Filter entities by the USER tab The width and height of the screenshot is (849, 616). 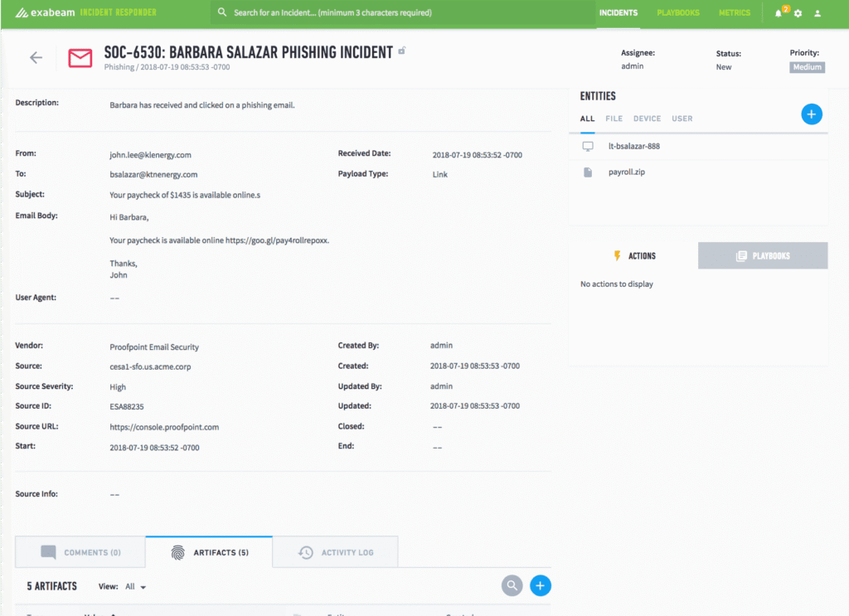tap(682, 119)
